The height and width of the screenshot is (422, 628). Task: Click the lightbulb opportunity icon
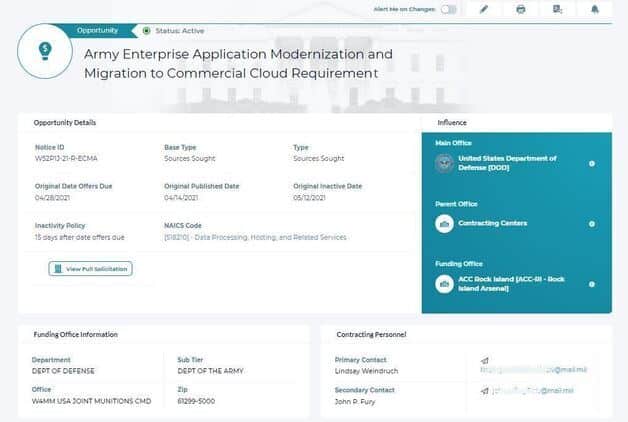[x=44, y=51]
